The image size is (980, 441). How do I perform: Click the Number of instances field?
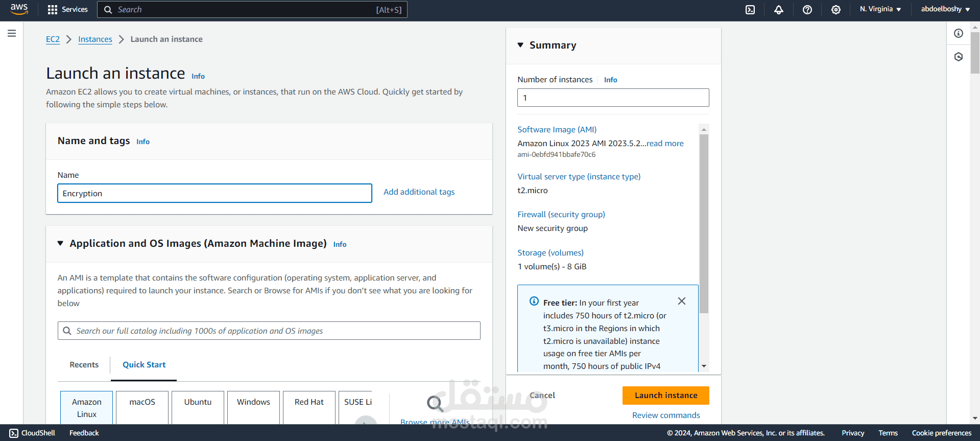point(613,98)
